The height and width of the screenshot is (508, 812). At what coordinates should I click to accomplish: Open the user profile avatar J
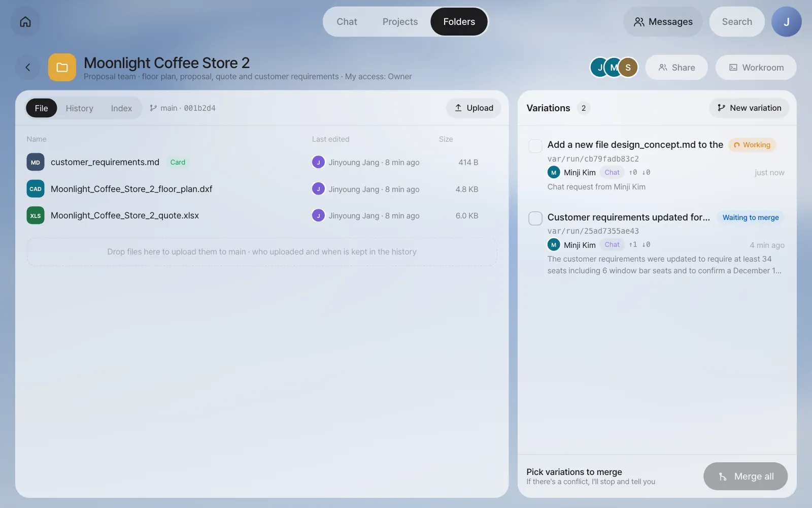pyautogui.click(x=786, y=22)
